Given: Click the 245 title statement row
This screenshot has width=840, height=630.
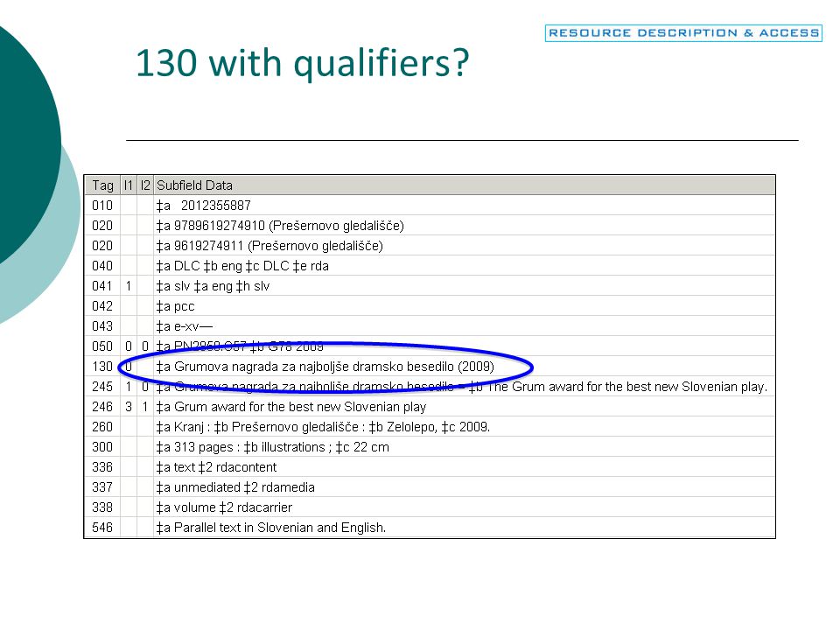Looking at the screenshot, I should [430, 387].
